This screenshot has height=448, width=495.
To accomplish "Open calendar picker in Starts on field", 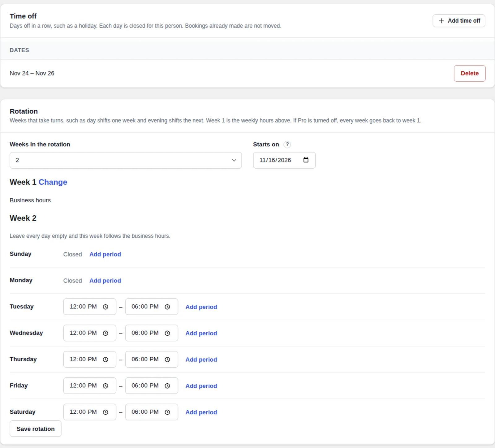I will (306, 160).
